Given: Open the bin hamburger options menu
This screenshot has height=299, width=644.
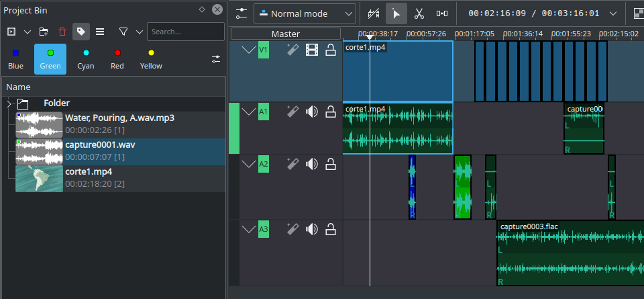Looking at the screenshot, I should 100,32.
